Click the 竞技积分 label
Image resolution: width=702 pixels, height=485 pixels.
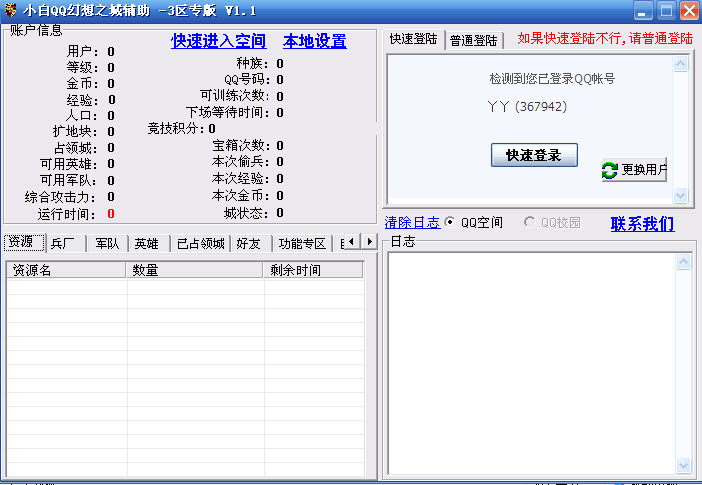point(175,129)
